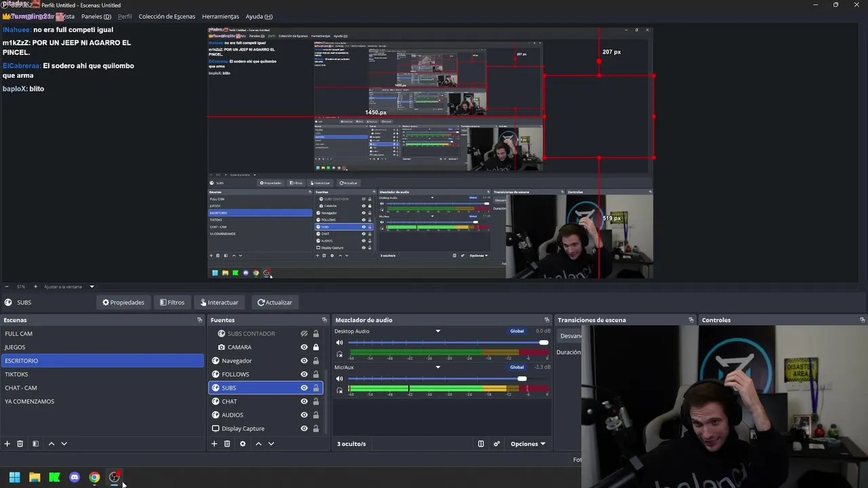Undock the Mezclador de audio panel
Image resolution: width=868 pixels, height=488 pixels.
coord(547,320)
